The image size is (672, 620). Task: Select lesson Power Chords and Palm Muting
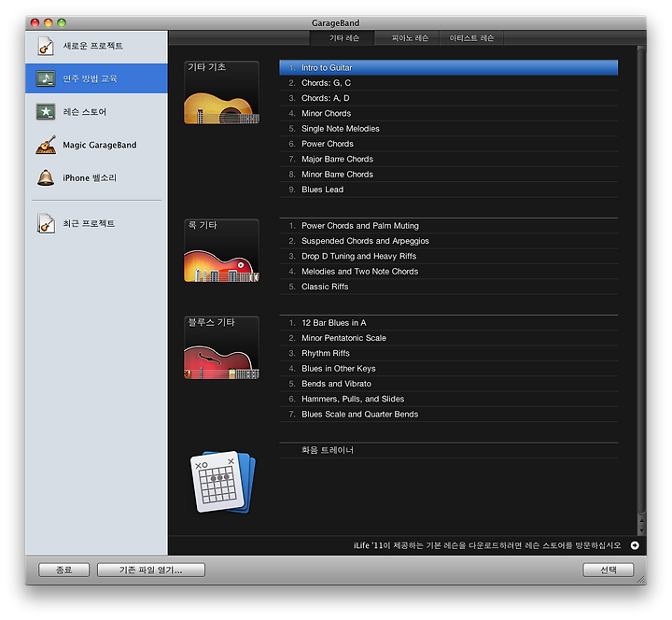click(x=448, y=226)
